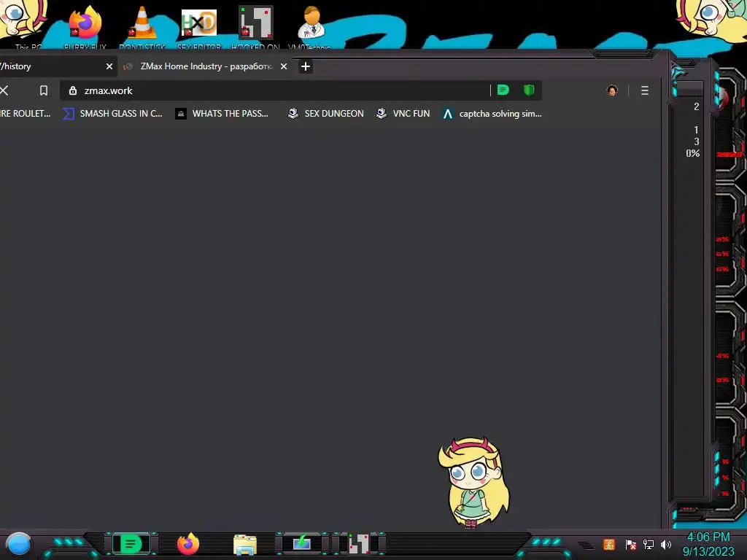Open the browser hamburger menu
This screenshot has height=560, width=747.
[x=645, y=90]
